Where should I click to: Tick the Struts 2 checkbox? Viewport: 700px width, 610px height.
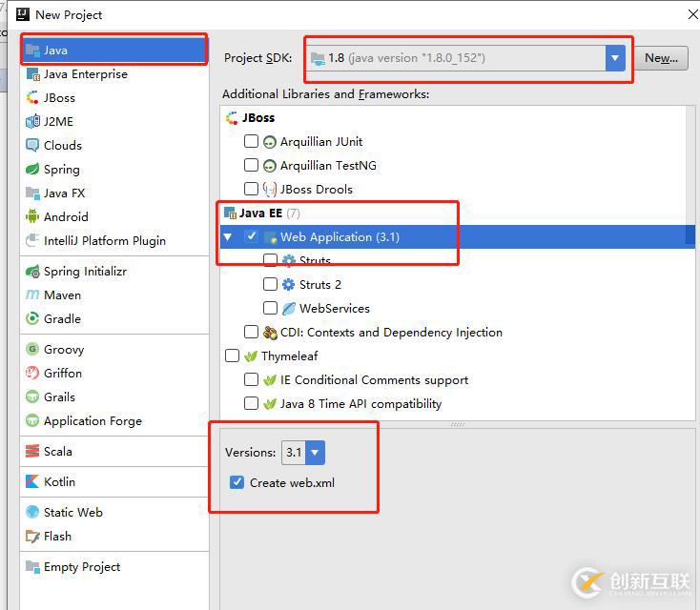270,284
